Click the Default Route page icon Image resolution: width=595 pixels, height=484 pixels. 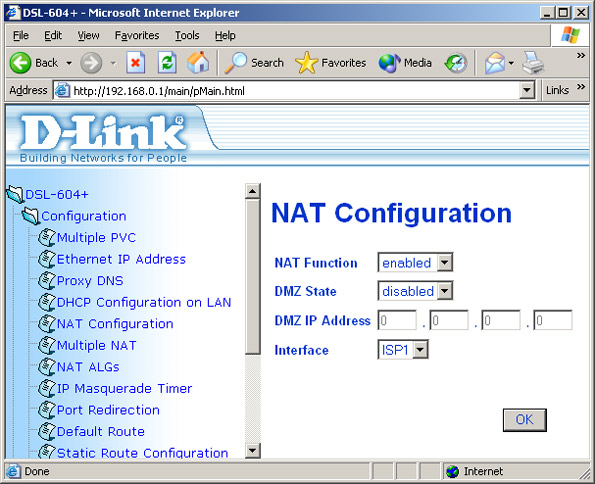47,431
